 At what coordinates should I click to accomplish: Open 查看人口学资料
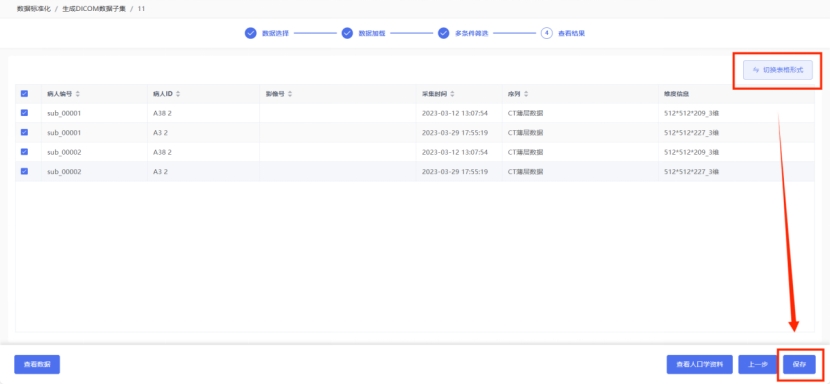click(699, 364)
